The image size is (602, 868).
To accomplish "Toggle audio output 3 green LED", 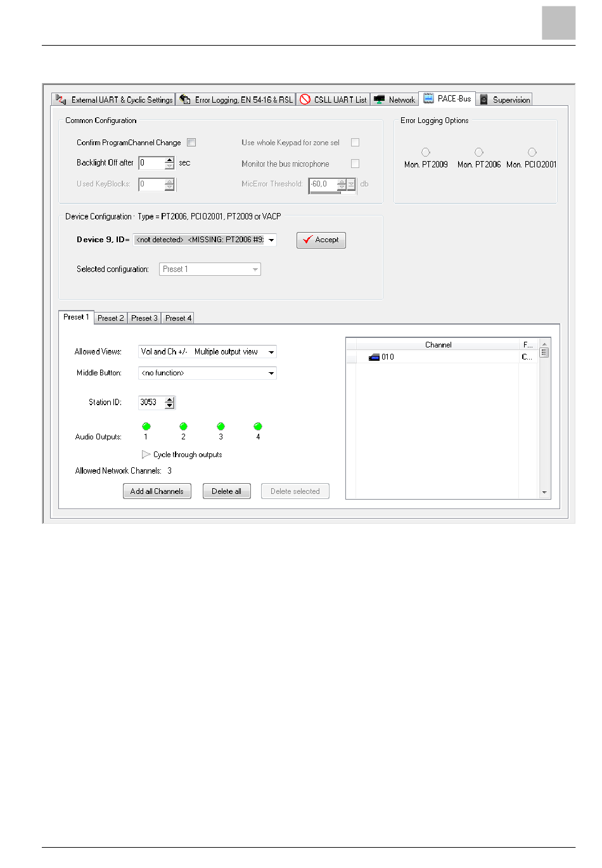I will tap(221, 426).
